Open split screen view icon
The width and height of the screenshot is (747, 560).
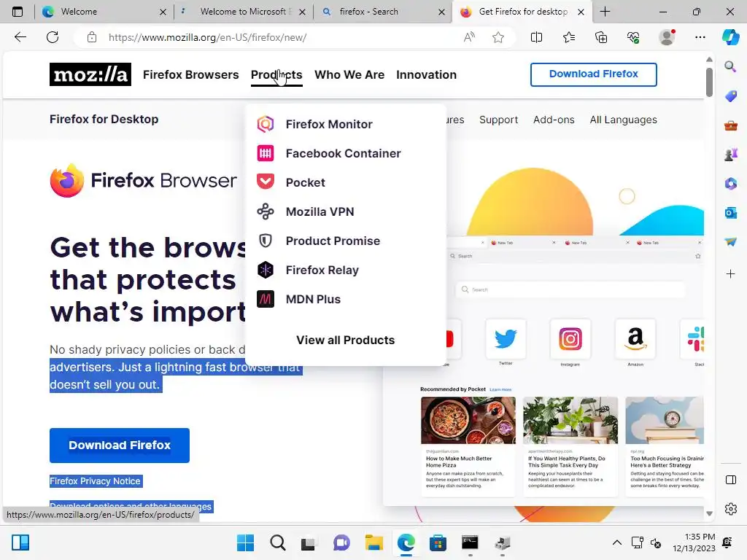pos(536,37)
